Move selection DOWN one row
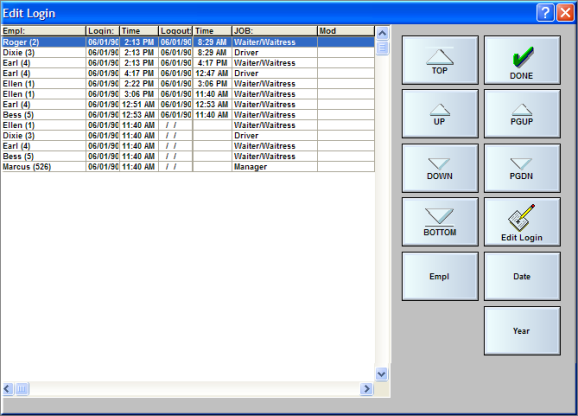Image resolution: width=578 pixels, height=416 pixels. click(x=440, y=168)
